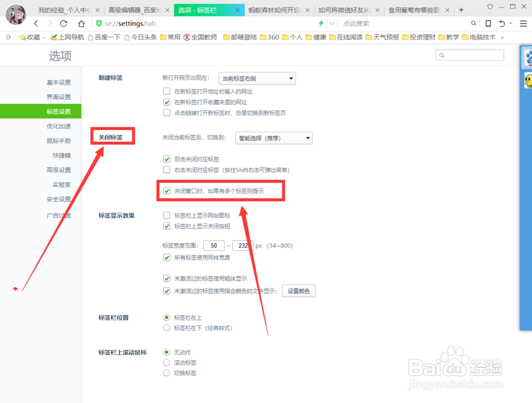Screen dimensions: 532x403
Task: Expand the address bar suggestions chevron
Action: tap(331, 23)
